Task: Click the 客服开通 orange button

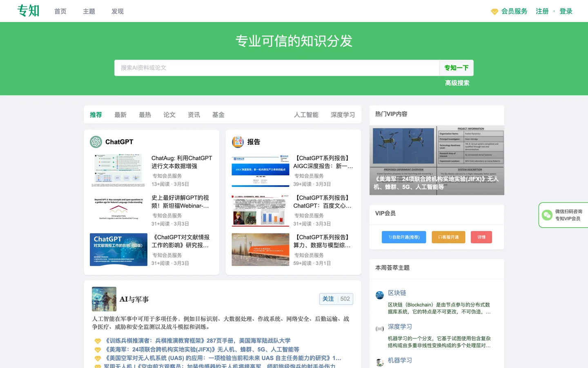Action: point(448,237)
